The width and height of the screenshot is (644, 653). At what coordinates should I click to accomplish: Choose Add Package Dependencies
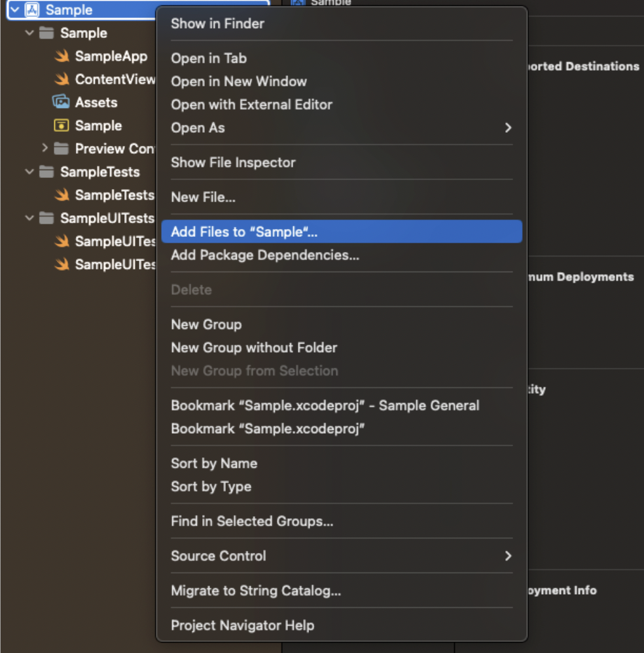pos(265,255)
